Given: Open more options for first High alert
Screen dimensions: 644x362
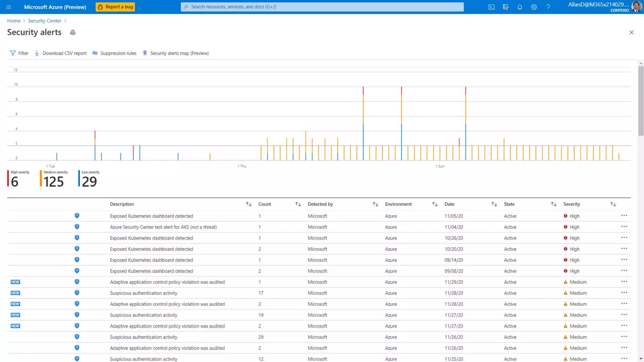Looking at the screenshot, I should point(624,216).
